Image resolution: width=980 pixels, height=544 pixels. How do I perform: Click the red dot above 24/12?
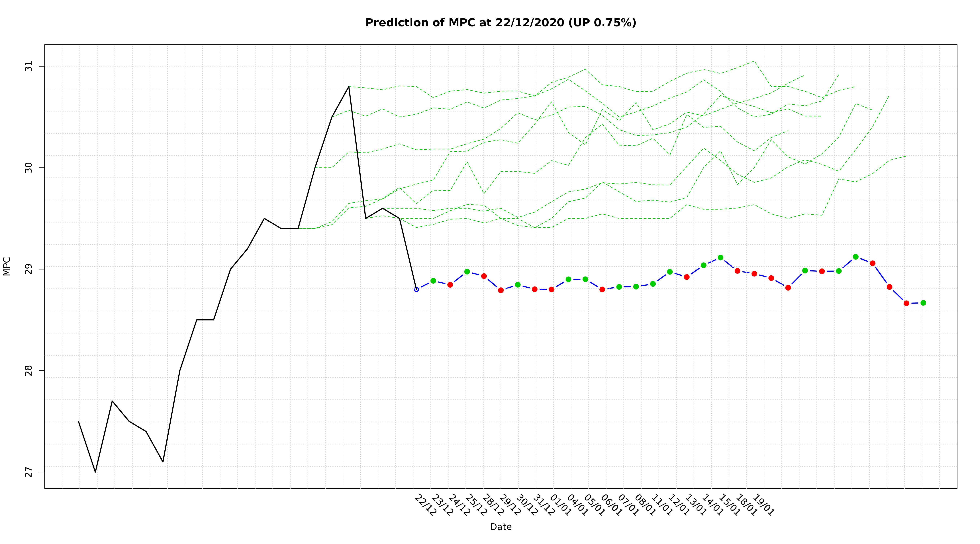[450, 285]
